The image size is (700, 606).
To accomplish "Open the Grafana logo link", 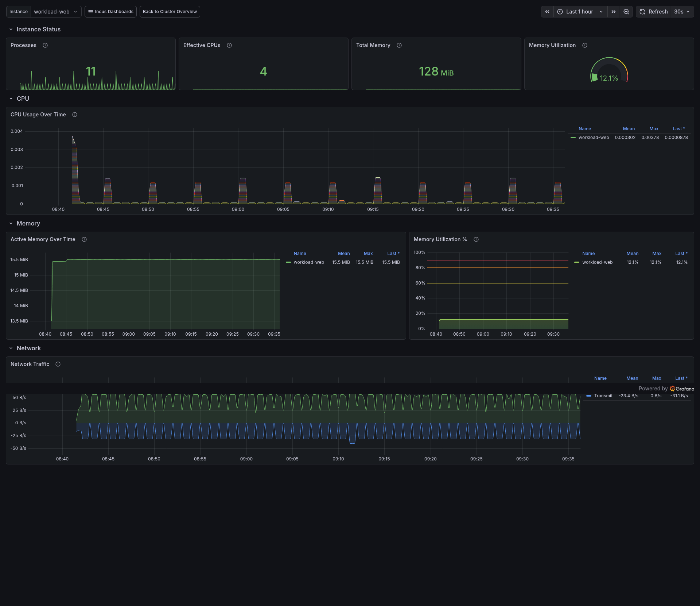I will pos(682,389).
